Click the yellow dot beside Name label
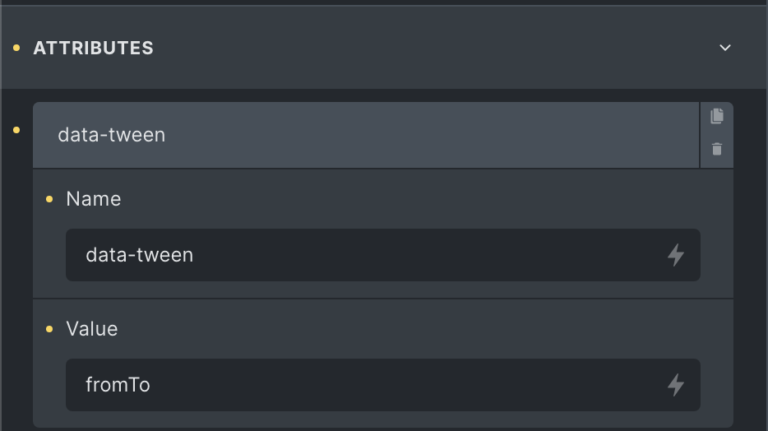768x431 pixels. point(50,199)
